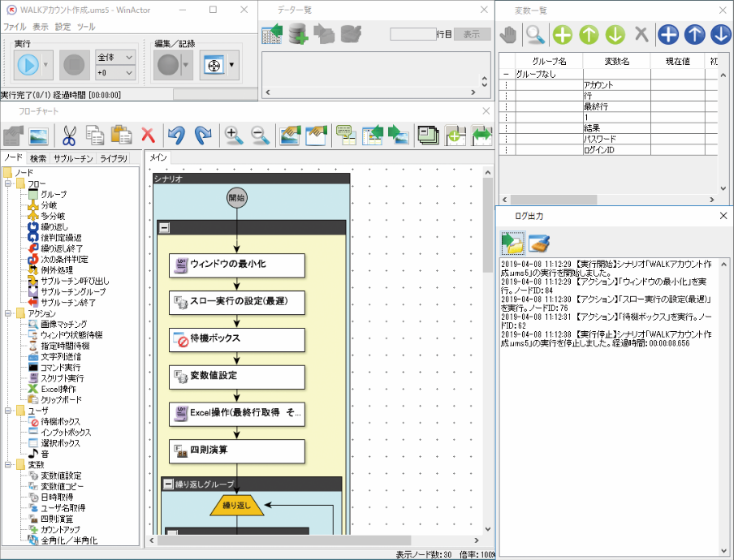This screenshot has height=560, width=734.
Task: Click the ウィンドウの最小化 flowchart node
Action: (237, 265)
